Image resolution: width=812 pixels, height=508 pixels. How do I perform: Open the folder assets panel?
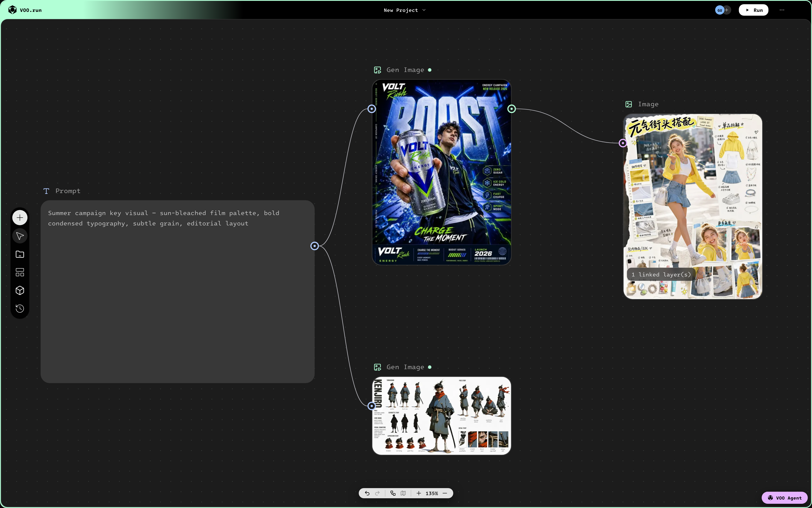pyautogui.click(x=20, y=254)
